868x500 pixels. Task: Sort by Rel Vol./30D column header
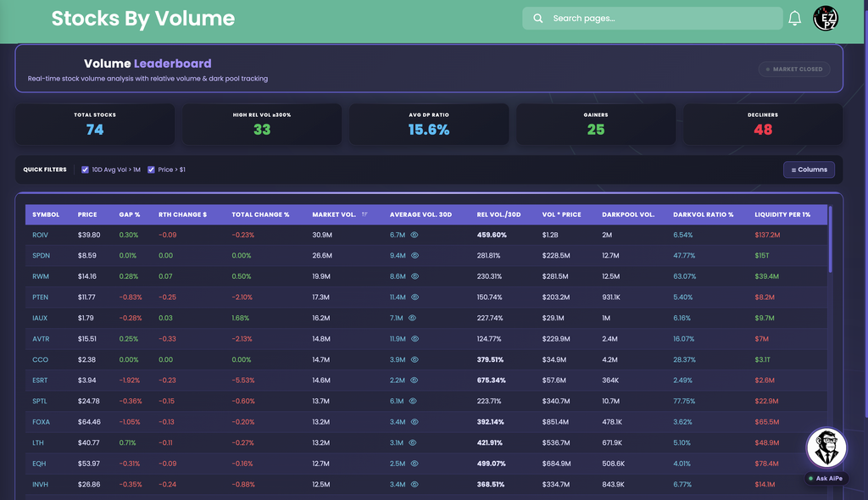click(498, 214)
